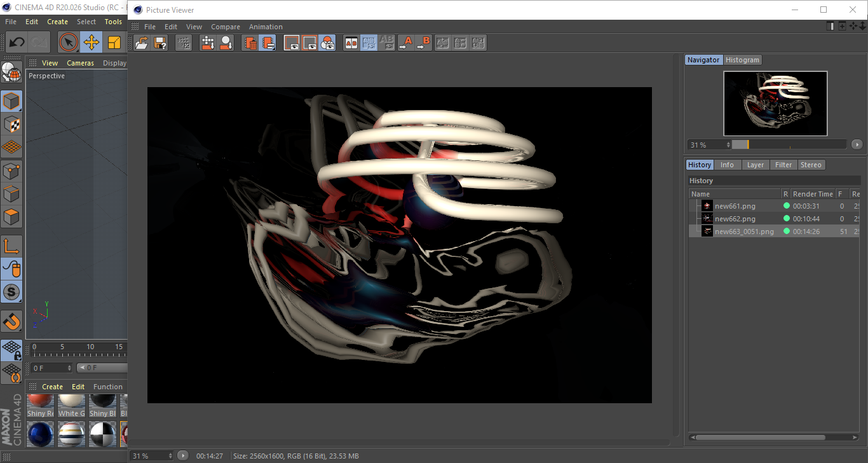The width and height of the screenshot is (868, 463).
Task: Open an image with the folder icon
Action: (142, 43)
